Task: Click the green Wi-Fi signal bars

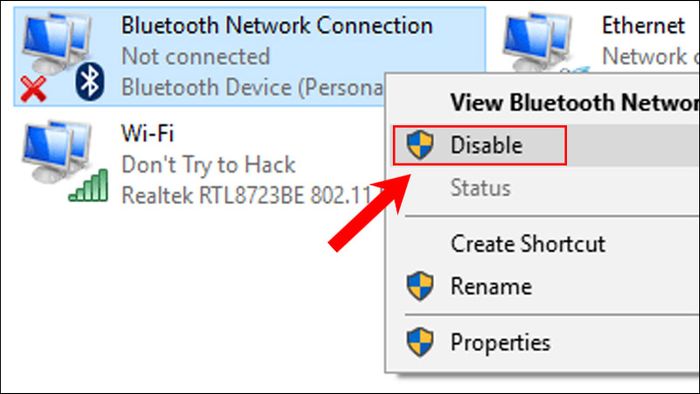Action: point(88,185)
